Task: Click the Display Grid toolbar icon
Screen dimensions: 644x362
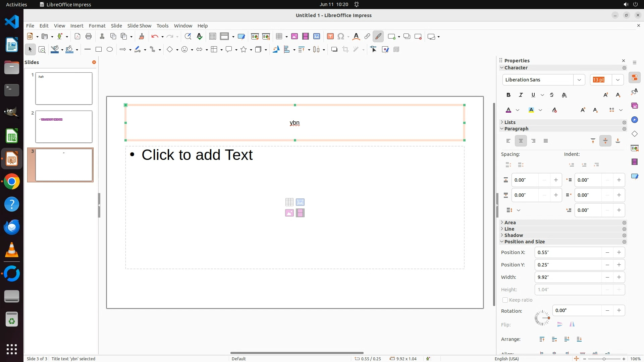Action: 213,37
